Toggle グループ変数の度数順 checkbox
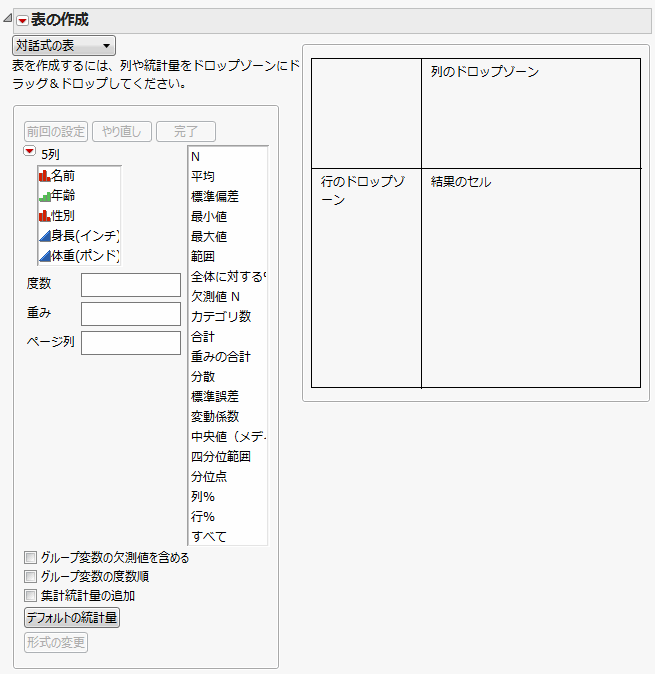655x674 pixels. [x=31, y=576]
